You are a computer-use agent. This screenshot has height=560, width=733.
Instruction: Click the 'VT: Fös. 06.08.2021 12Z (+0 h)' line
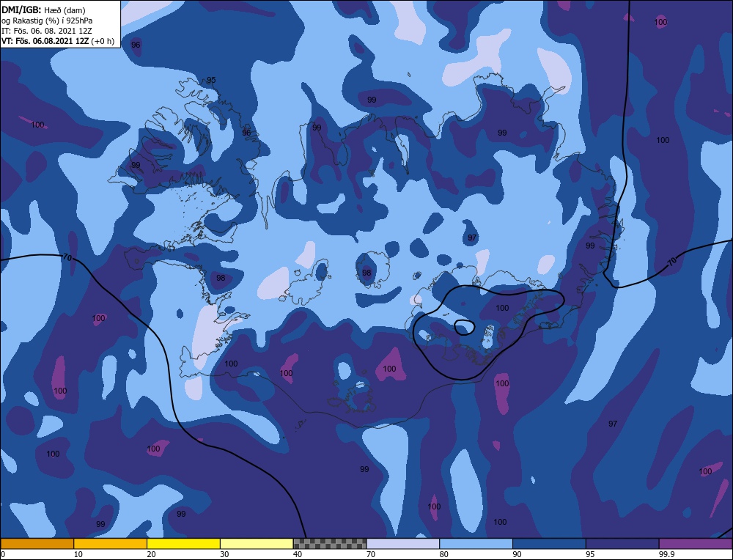[57, 41]
